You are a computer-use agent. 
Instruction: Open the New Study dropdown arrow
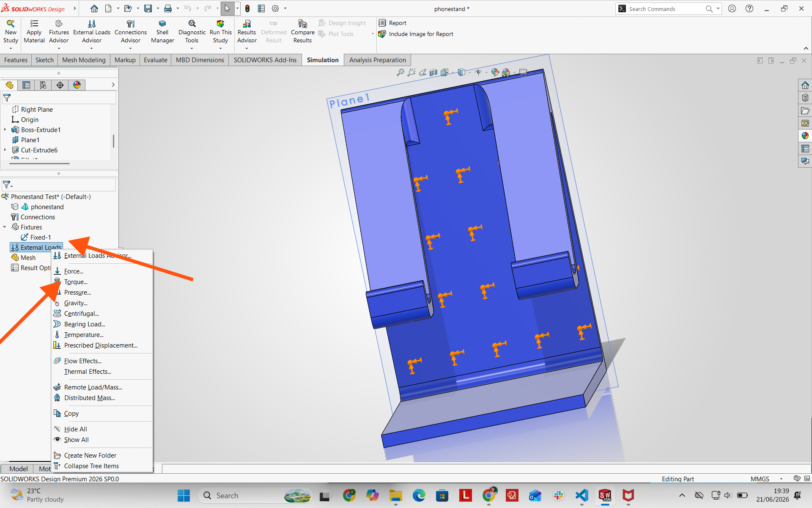click(x=11, y=48)
